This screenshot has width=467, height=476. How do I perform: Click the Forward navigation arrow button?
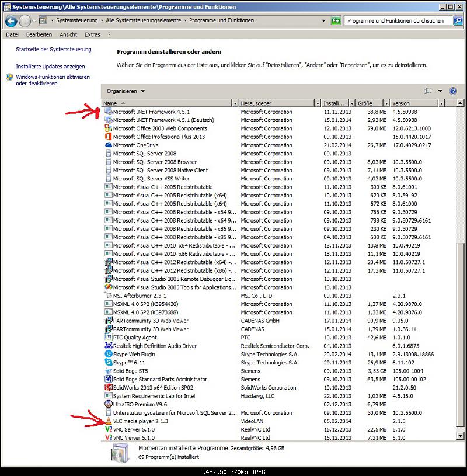(x=25, y=21)
